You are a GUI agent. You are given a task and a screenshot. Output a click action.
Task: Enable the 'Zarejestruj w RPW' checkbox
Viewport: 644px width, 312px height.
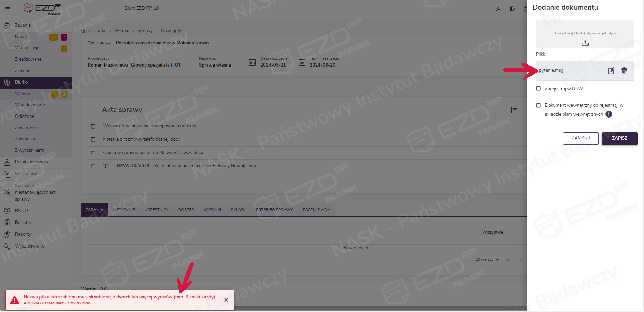point(538,89)
